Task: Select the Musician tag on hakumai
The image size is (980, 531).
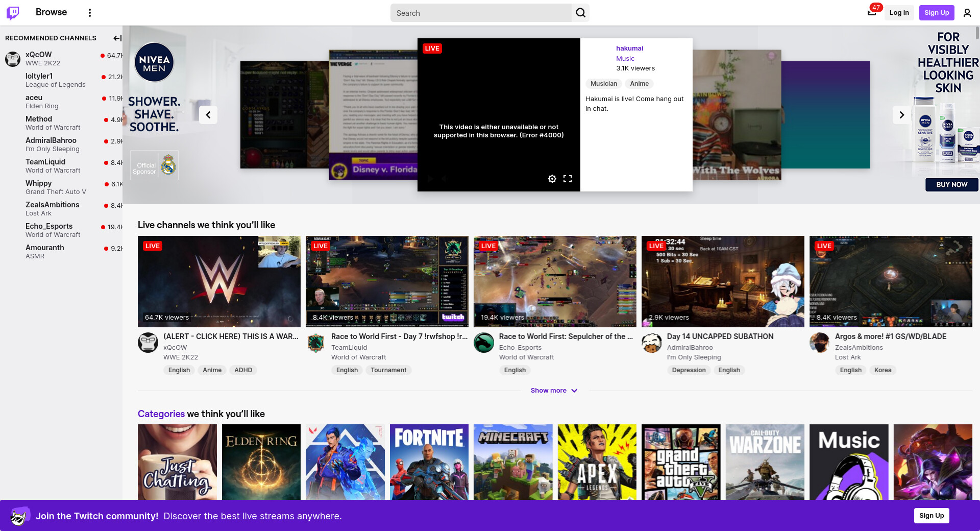Action: click(x=603, y=84)
